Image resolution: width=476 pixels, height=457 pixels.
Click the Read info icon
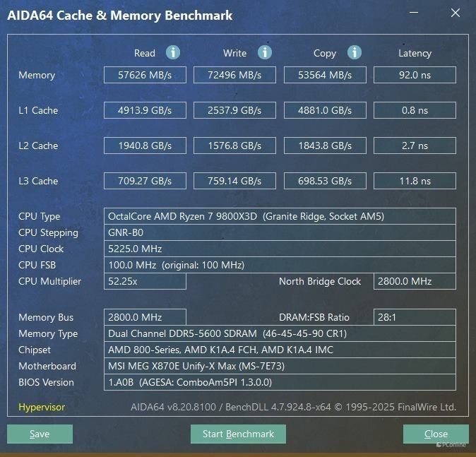click(173, 52)
